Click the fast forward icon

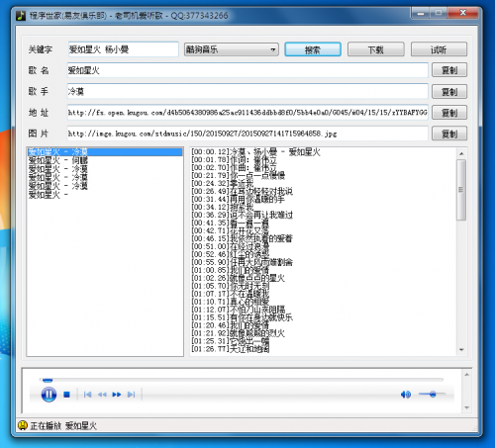[117, 395]
